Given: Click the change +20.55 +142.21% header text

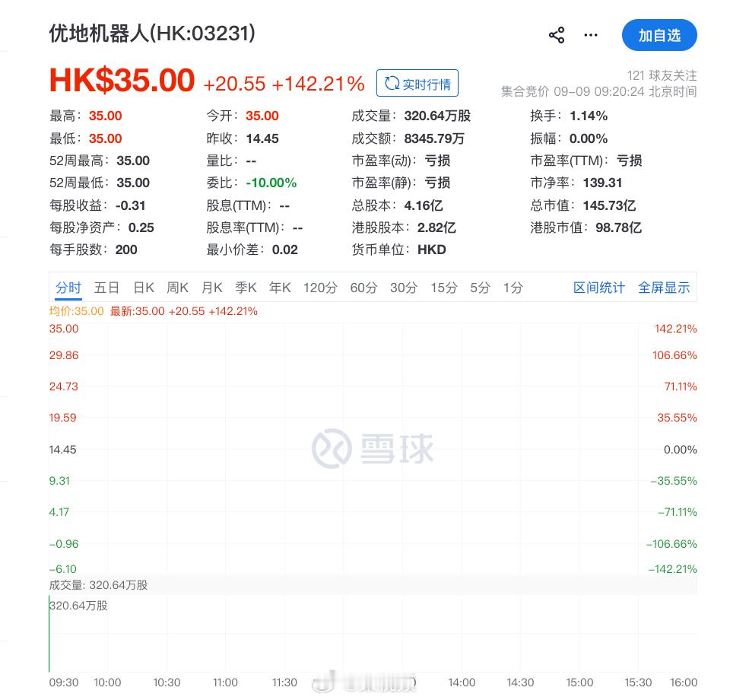Looking at the screenshot, I should click(x=284, y=84).
